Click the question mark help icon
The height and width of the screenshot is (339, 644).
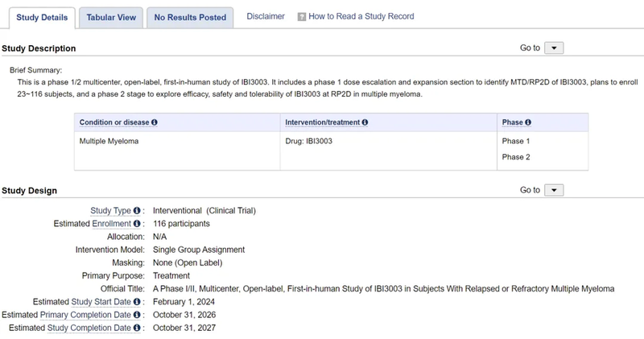click(302, 17)
